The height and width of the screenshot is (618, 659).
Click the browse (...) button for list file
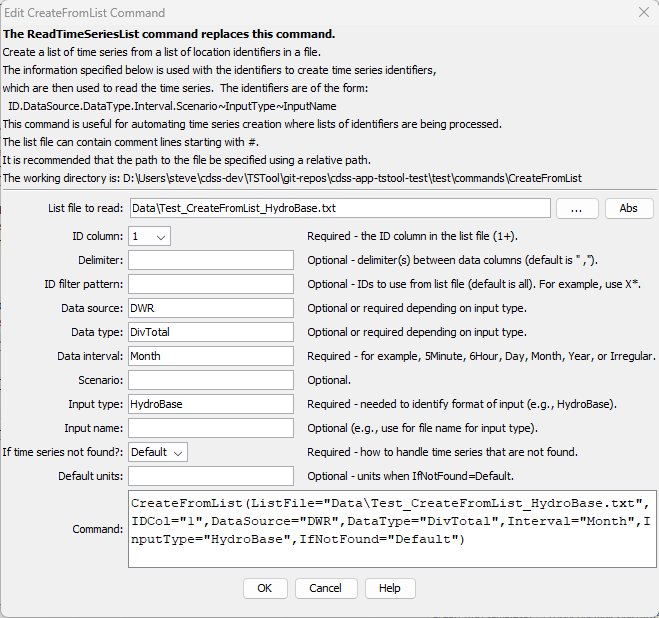[x=577, y=209]
